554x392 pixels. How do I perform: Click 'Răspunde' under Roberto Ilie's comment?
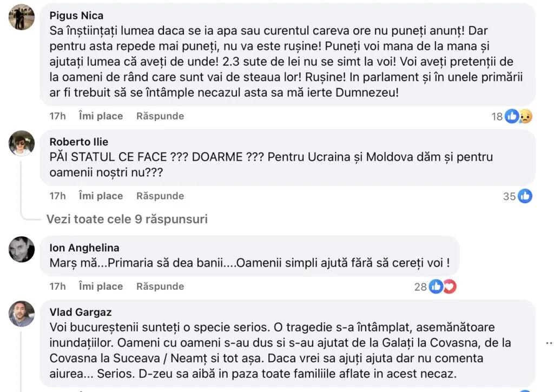click(160, 196)
